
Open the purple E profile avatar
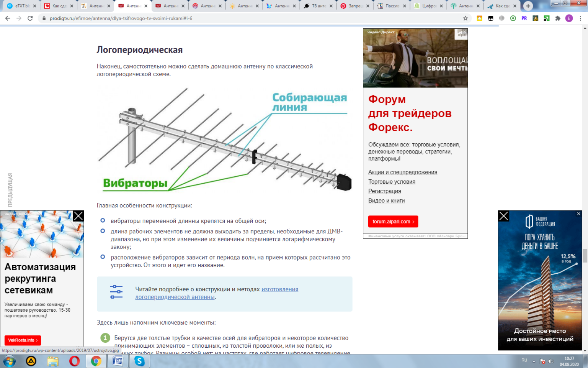(x=569, y=18)
